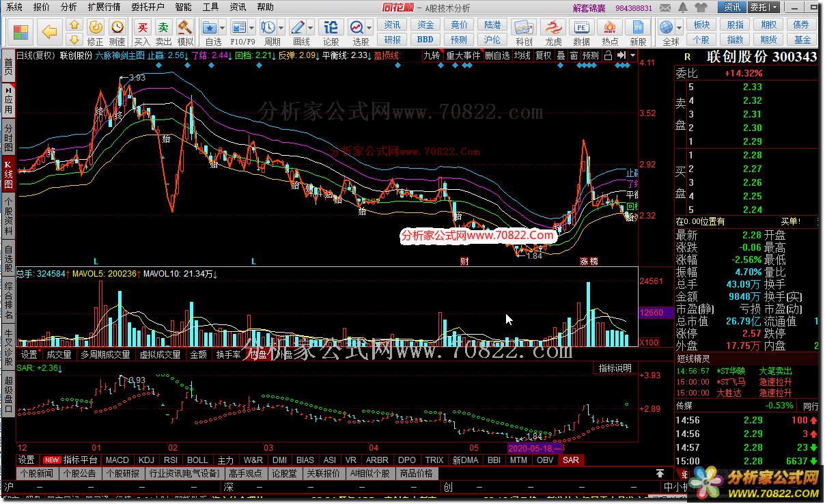Open the 智能 menu
The height and width of the screenshot is (504, 825).
183,7
